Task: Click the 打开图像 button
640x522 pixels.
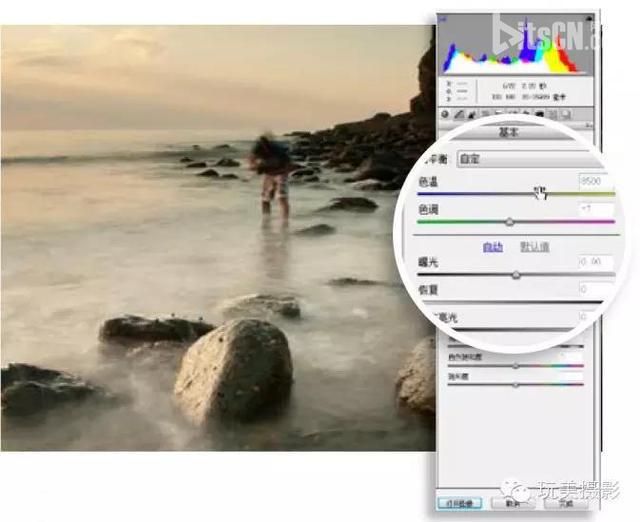Action: pos(460,503)
